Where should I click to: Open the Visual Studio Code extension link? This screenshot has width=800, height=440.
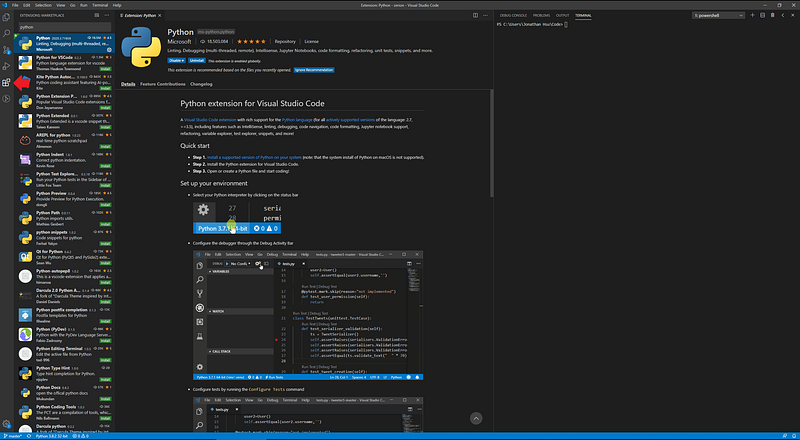pos(210,119)
